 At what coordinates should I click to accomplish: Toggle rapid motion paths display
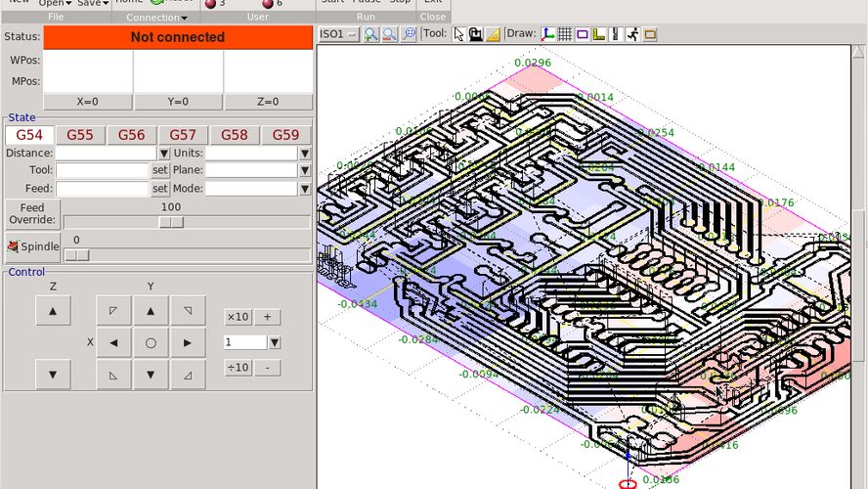(633, 34)
